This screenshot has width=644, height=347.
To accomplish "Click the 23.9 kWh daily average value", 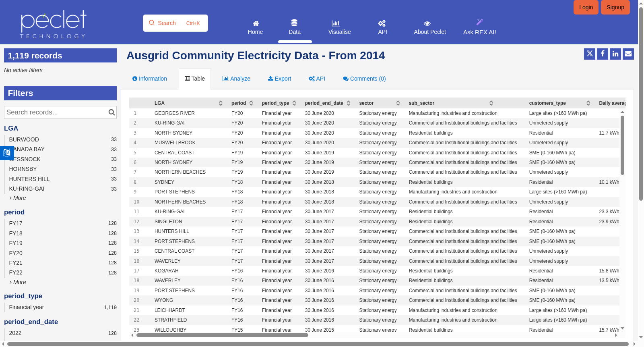I will pos(609,222).
